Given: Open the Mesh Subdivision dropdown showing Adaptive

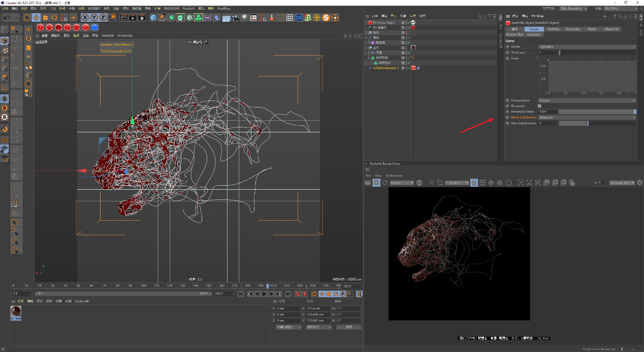Looking at the screenshot, I should [x=587, y=117].
